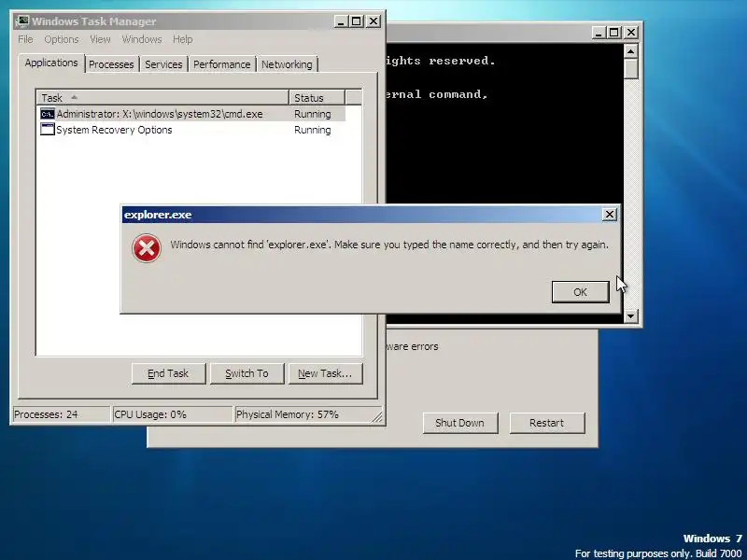Click the command prompt scroll up arrow

(631, 51)
